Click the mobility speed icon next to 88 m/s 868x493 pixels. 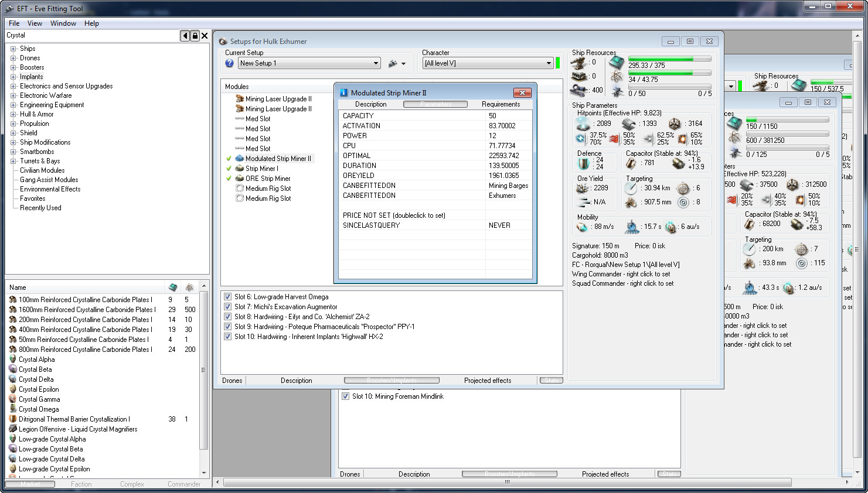(582, 227)
